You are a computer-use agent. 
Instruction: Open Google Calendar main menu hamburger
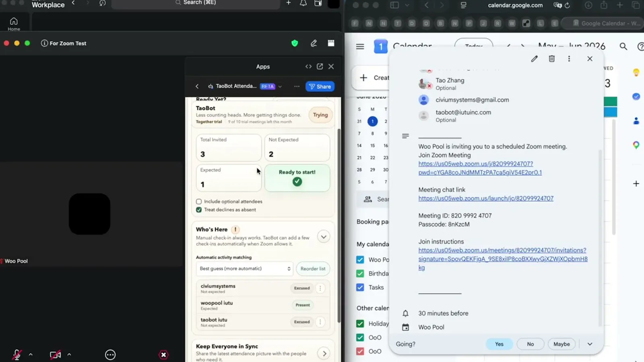(x=360, y=47)
